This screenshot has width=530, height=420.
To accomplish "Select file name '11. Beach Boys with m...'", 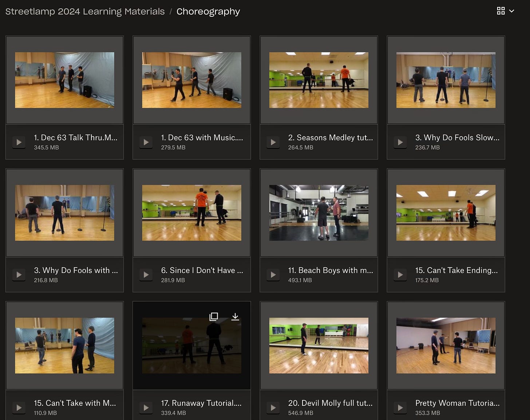I will (331, 270).
